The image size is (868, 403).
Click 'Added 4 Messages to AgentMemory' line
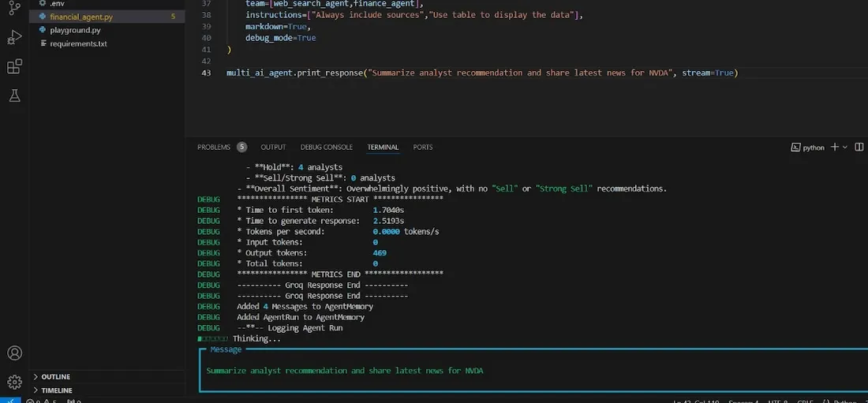click(x=305, y=307)
